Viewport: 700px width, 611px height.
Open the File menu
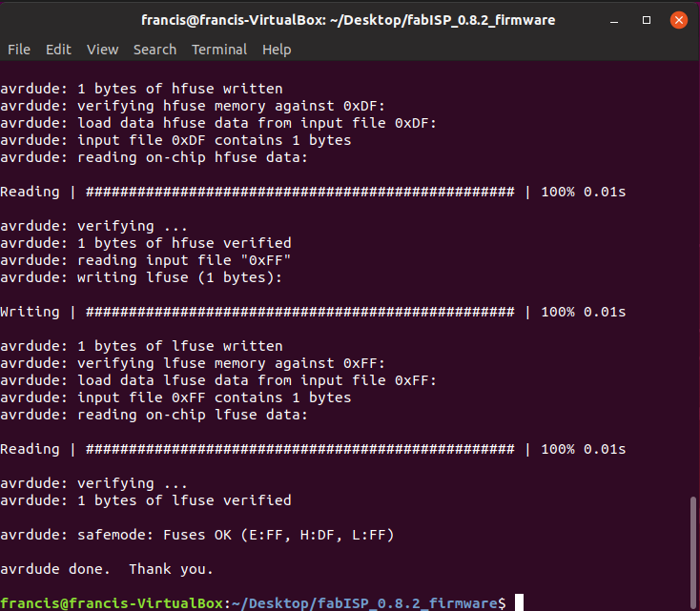point(19,50)
